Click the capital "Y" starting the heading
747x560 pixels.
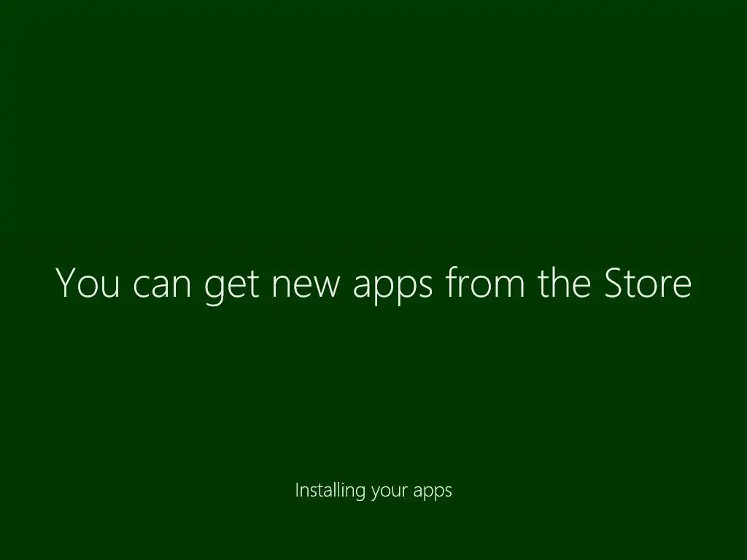tap(66, 283)
